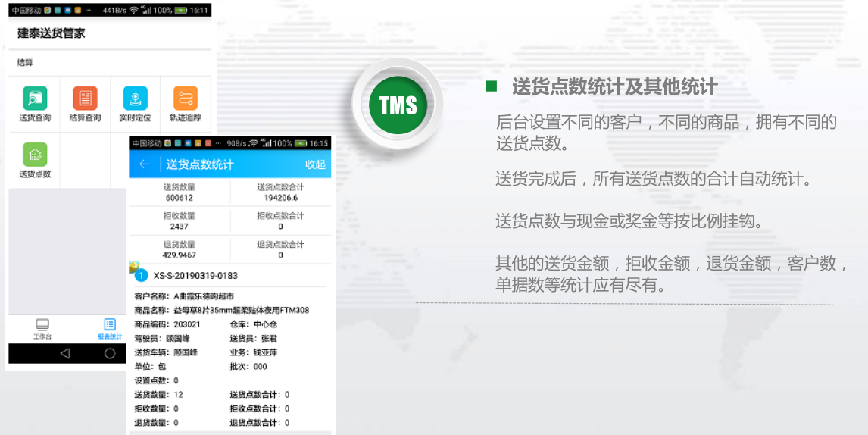Click the green TMS logo badge
Viewport: 868px width, 435px height.
[398, 105]
